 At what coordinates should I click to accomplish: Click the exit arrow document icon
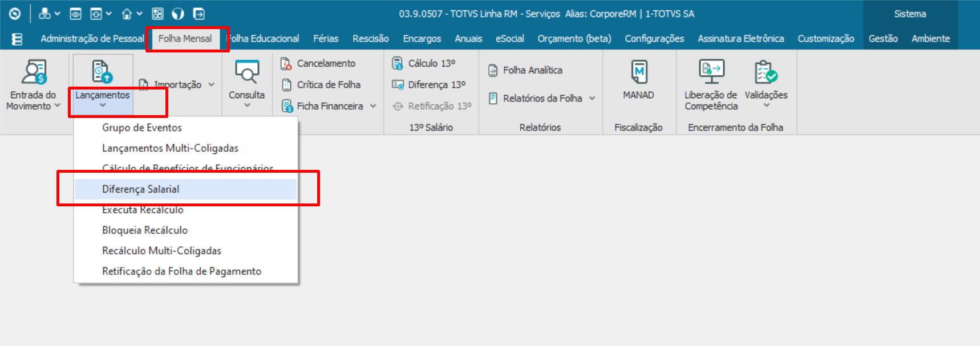pyautogui.click(x=199, y=14)
